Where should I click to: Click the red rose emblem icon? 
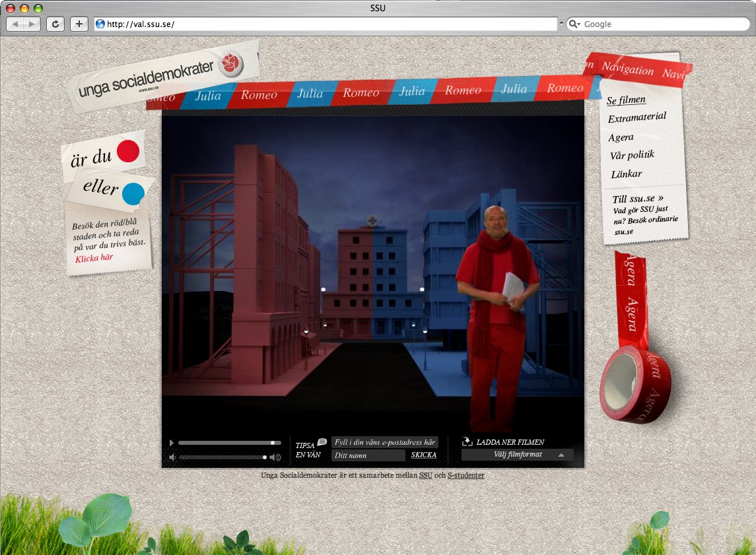point(230,63)
